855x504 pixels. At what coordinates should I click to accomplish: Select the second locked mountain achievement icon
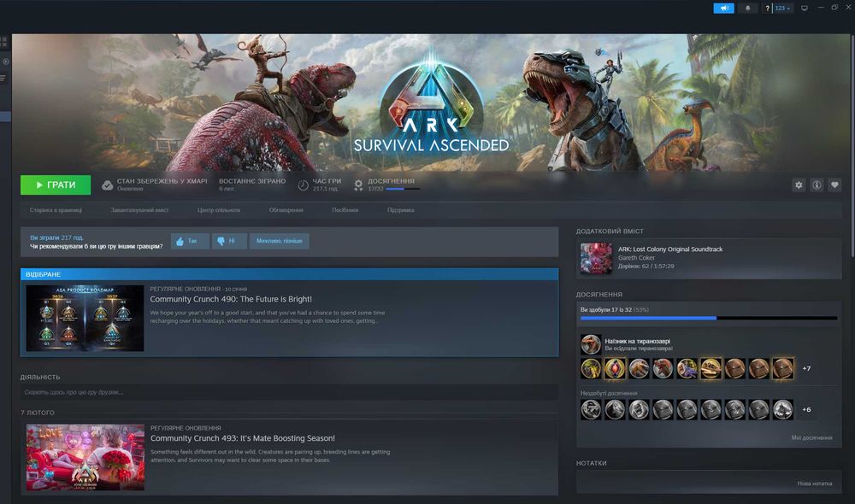615,409
